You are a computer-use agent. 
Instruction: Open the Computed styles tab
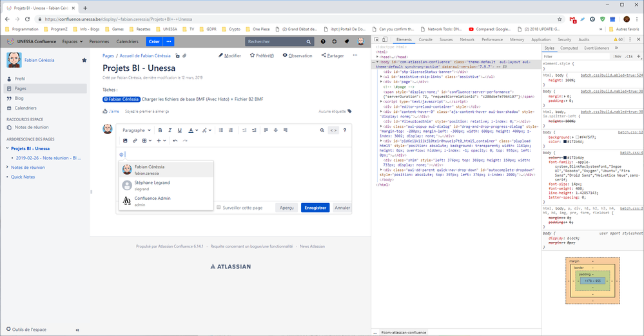coord(569,48)
